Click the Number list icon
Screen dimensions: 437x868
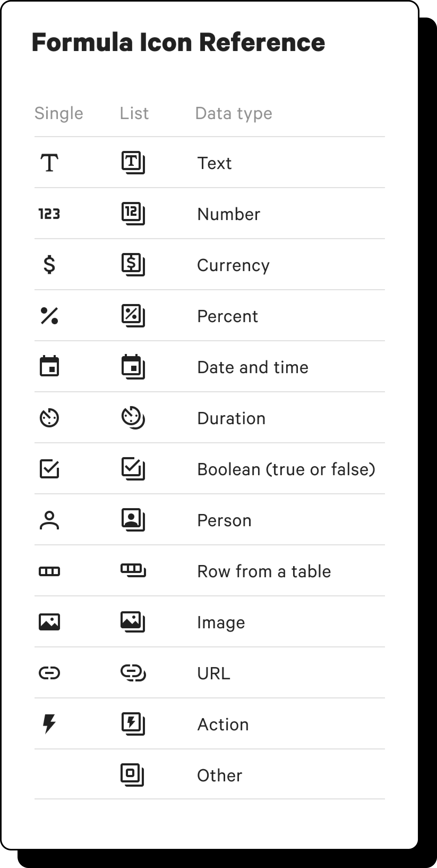[x=133, y=214]
